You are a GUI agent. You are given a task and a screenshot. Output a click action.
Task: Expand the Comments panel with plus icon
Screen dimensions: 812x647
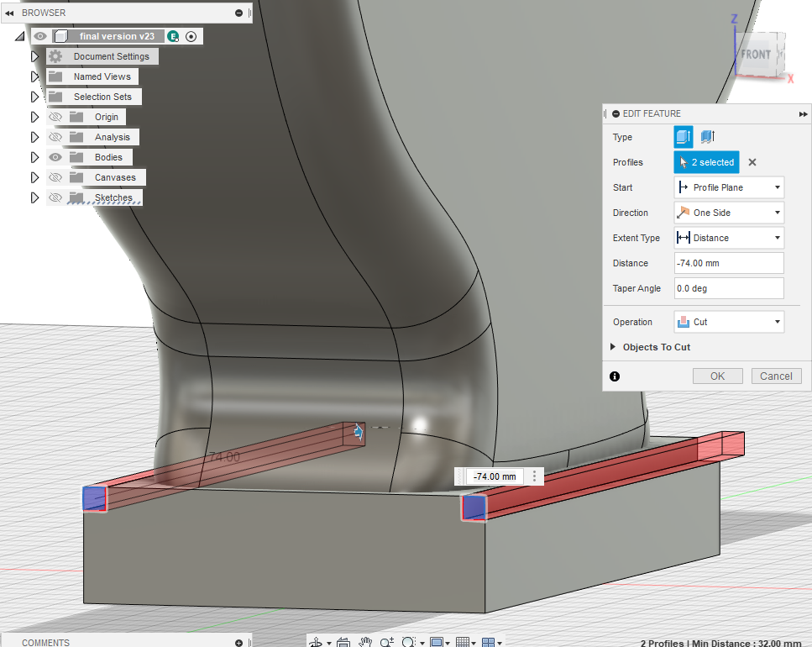tap(238, 643)
